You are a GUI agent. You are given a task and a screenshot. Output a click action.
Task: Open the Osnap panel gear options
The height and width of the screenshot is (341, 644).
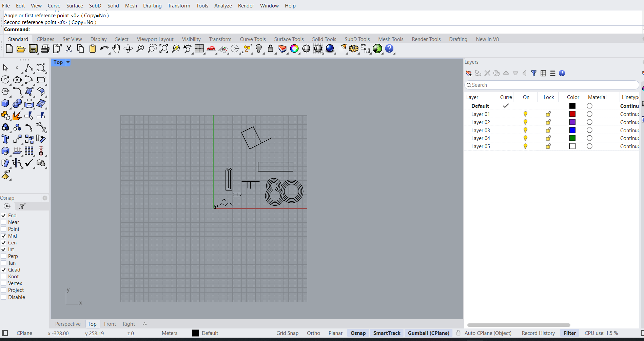[x=45, y=198]
